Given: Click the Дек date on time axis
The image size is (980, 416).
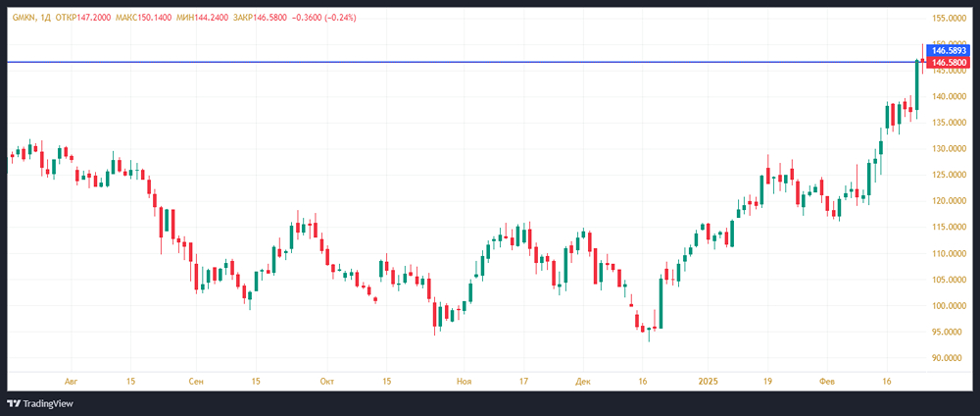Looking at the screenshot, I should coord(584,379).
